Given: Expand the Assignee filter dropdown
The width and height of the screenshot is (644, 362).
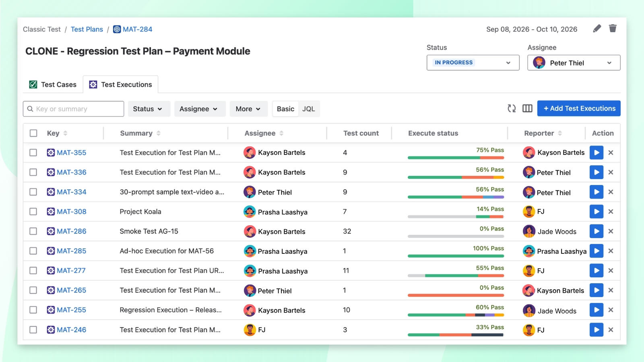Looking at the screenshot, I should 200,109.
